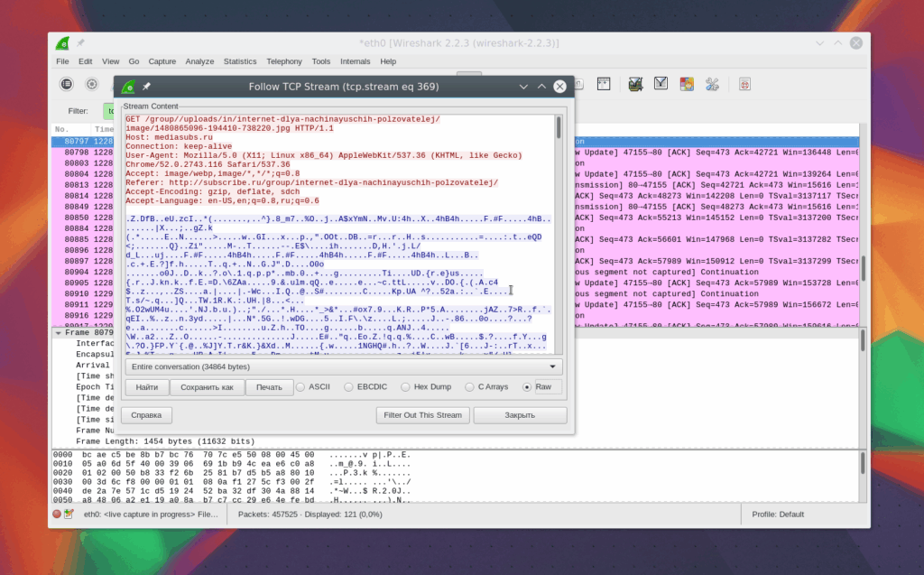Image resolution: width=924 pixels, height=575 pixels.
Task: Click the pin icon in the main Wireshark title bar
Action: pos(80,43)
